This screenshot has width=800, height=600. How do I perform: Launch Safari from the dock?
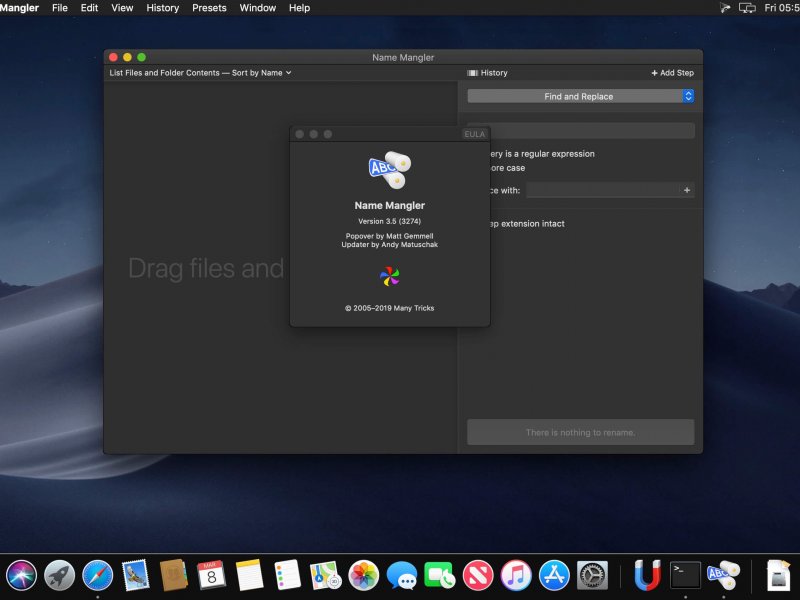(97, 575)
